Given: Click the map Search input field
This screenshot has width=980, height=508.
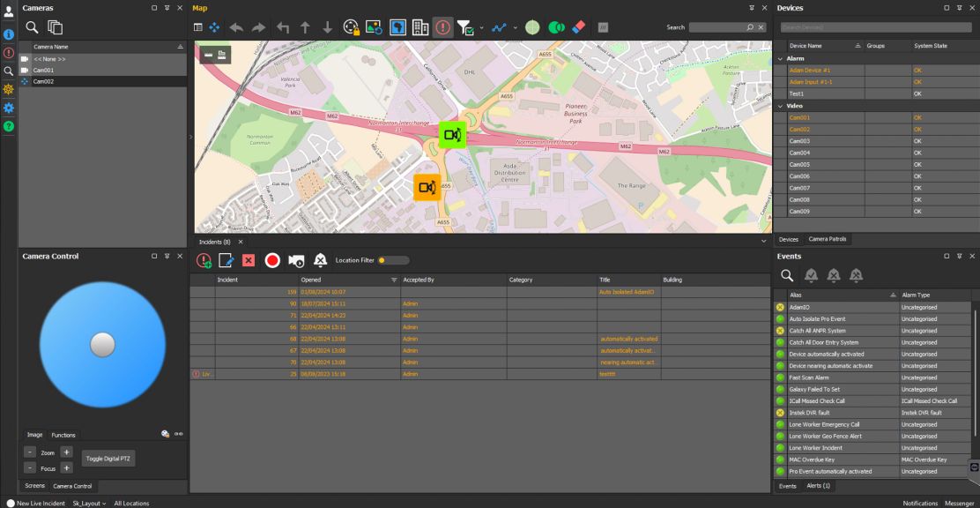Looking at the screenshot, I should [x=716, y=27].
